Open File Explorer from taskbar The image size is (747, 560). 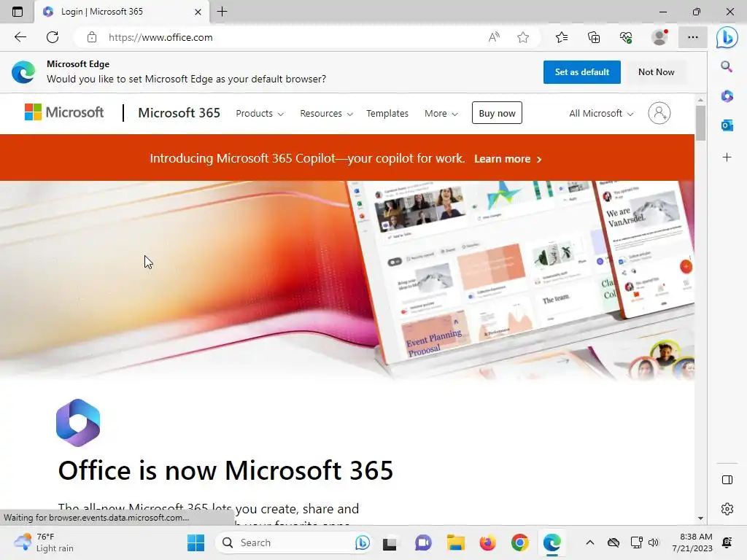[x=455, y=542]
